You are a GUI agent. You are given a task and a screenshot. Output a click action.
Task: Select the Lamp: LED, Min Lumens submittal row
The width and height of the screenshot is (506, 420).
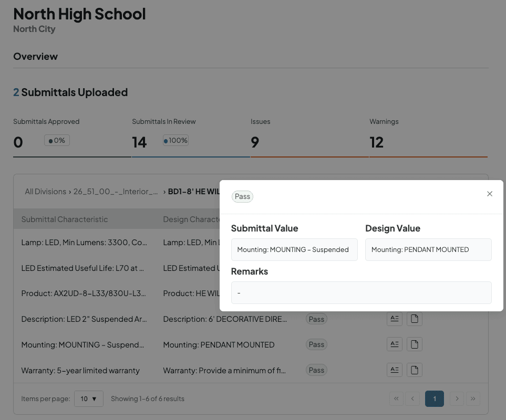[84, 243]
